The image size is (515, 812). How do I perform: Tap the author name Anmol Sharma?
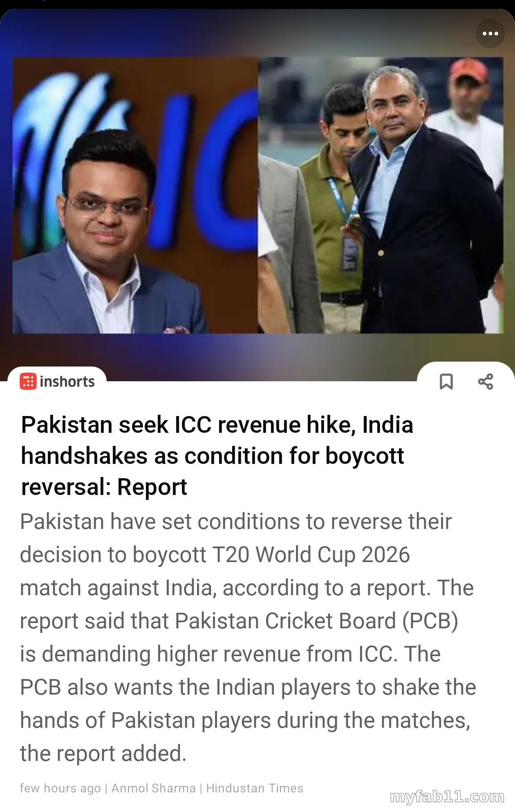(x=153, y=788)
